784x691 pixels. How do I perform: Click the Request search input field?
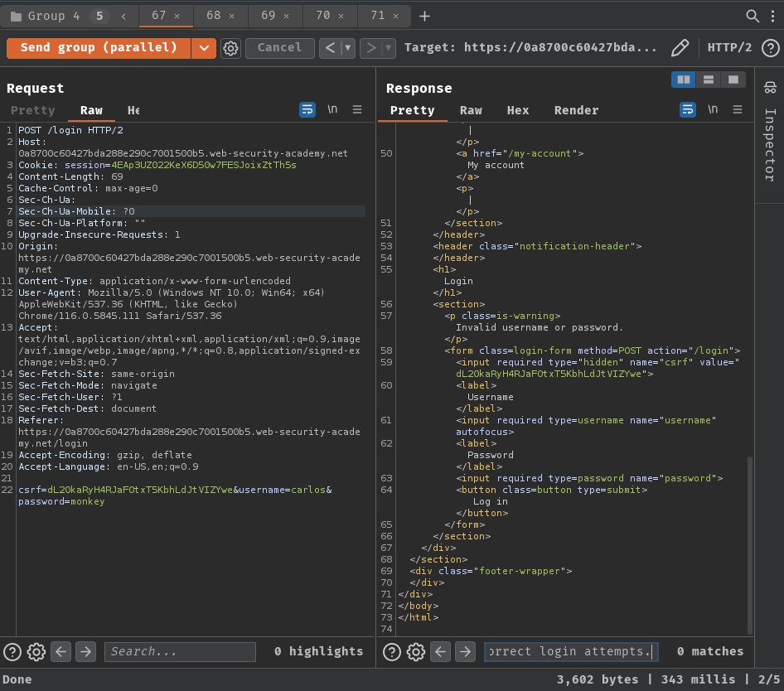[180, 652]
